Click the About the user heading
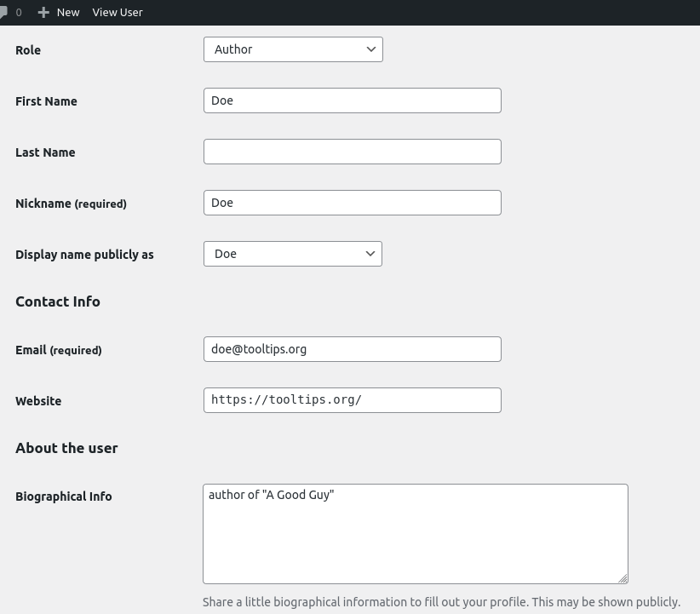This screenshot has width=700, height=614. click(66, 448)
